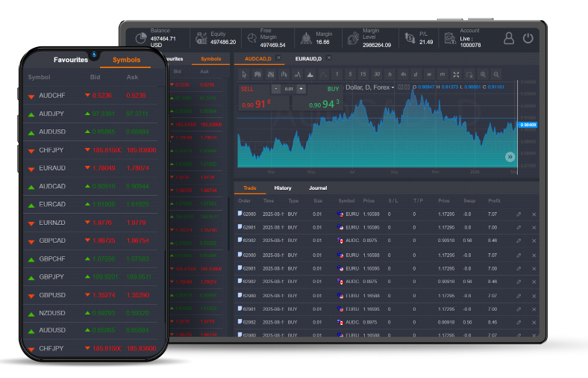This screenshot has width=588, height=378.
Task: Click the Equity icon in top bar
Action: (x=201, y=38)
